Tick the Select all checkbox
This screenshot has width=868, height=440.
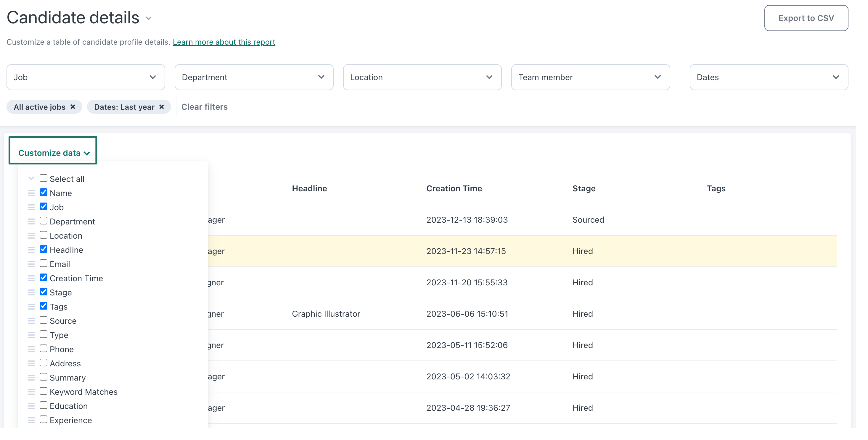coord(44,178)
